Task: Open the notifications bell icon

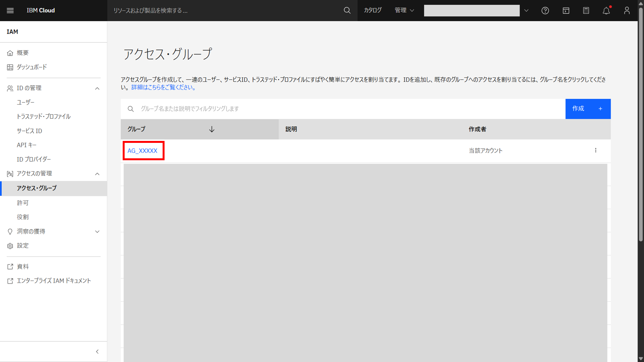Action: click(x=606, y=11)
